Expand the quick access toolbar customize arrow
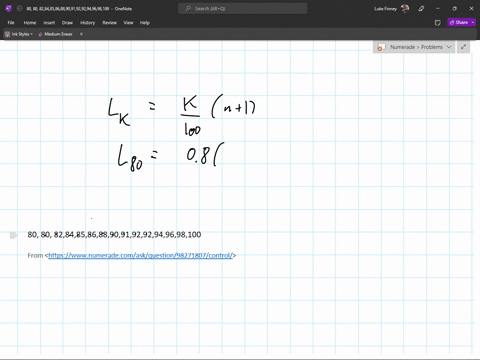 click(81, 34)
